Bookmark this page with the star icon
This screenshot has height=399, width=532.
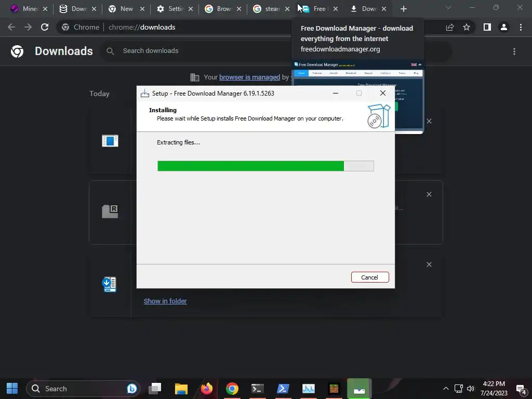coord(467,27)
